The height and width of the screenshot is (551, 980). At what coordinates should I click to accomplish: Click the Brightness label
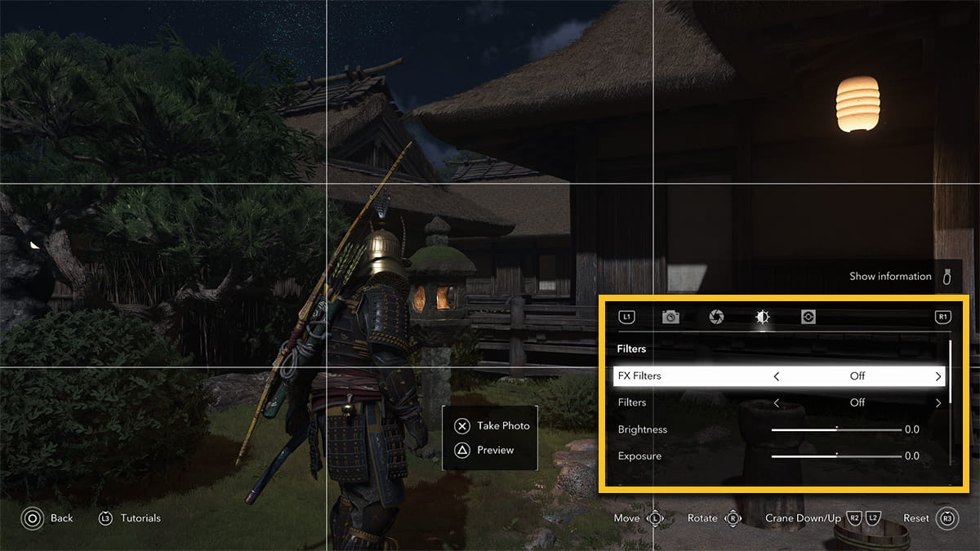click(643, 429)
